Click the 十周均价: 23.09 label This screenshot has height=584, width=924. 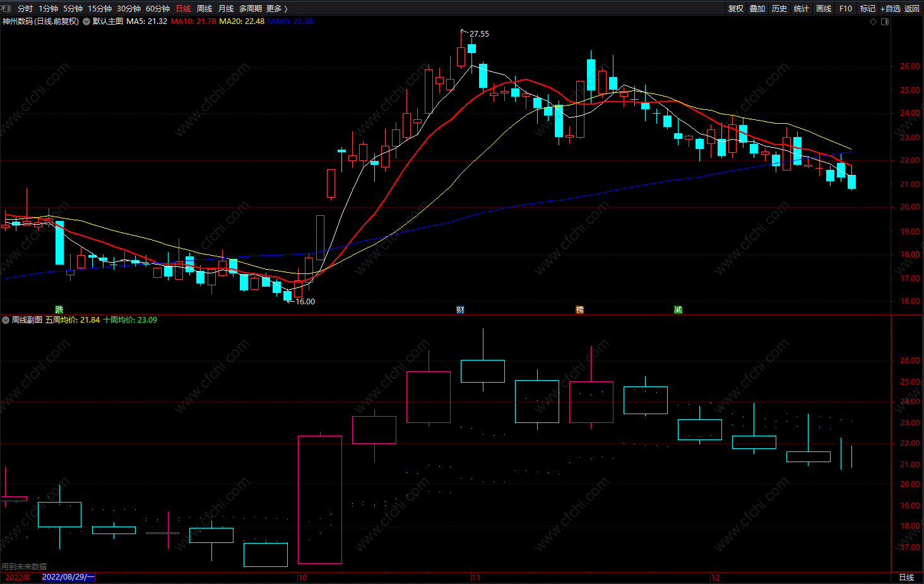[130, 320]
